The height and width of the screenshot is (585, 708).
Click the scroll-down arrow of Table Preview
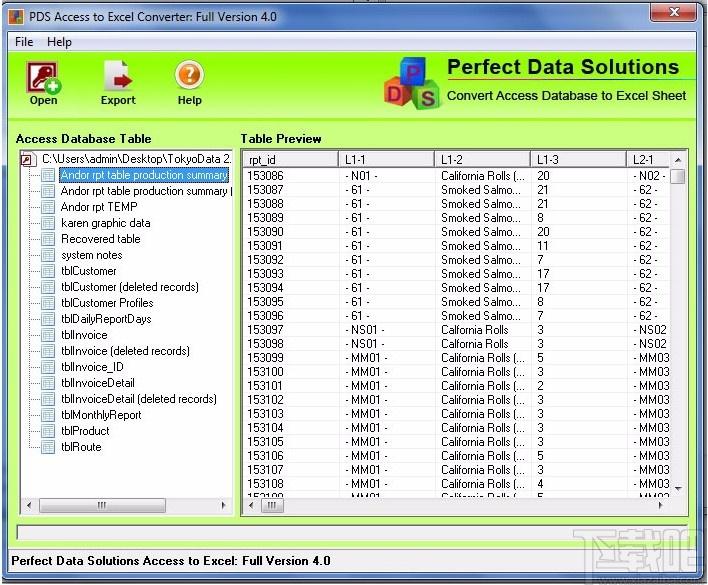[678, 489]
